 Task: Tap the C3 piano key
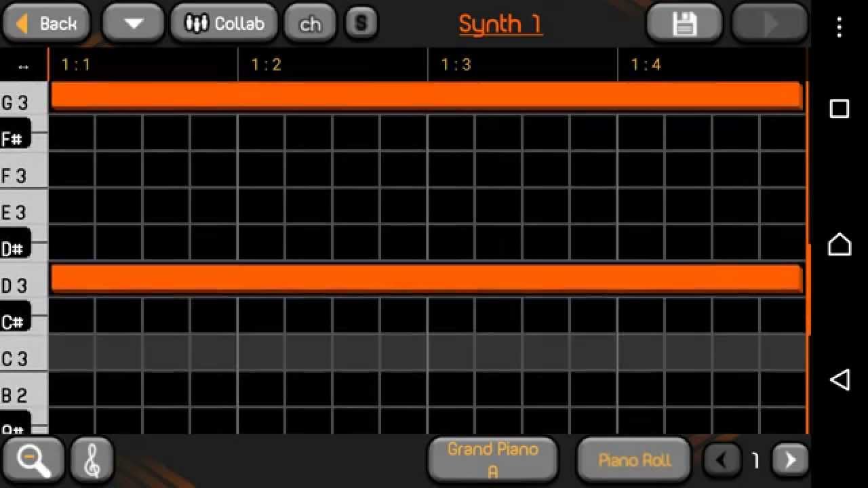pos(24,354)
